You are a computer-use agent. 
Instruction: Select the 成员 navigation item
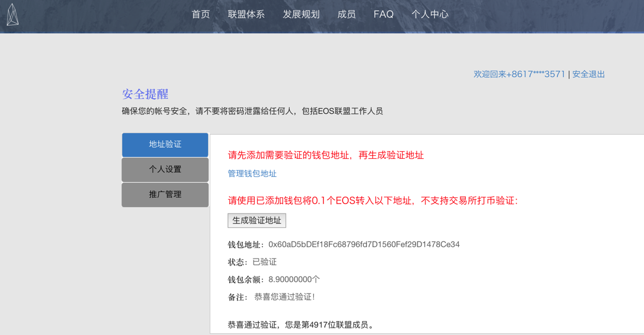click(x=346, y=15)
